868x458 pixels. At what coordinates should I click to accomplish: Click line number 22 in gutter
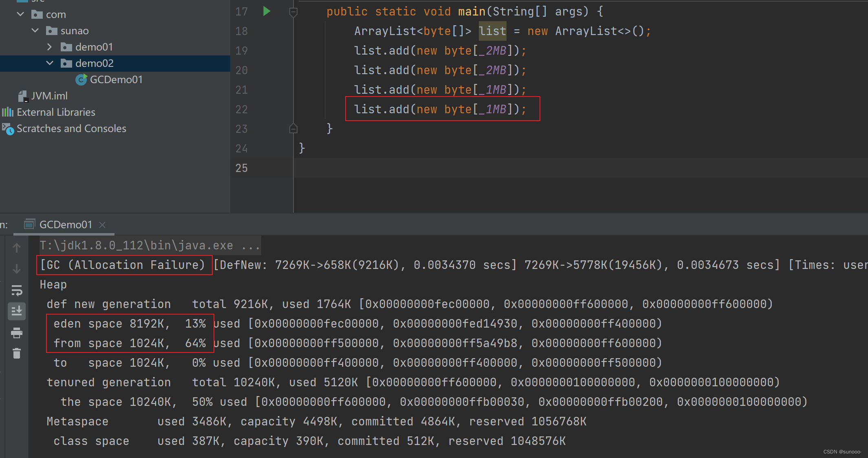(241, 109)
